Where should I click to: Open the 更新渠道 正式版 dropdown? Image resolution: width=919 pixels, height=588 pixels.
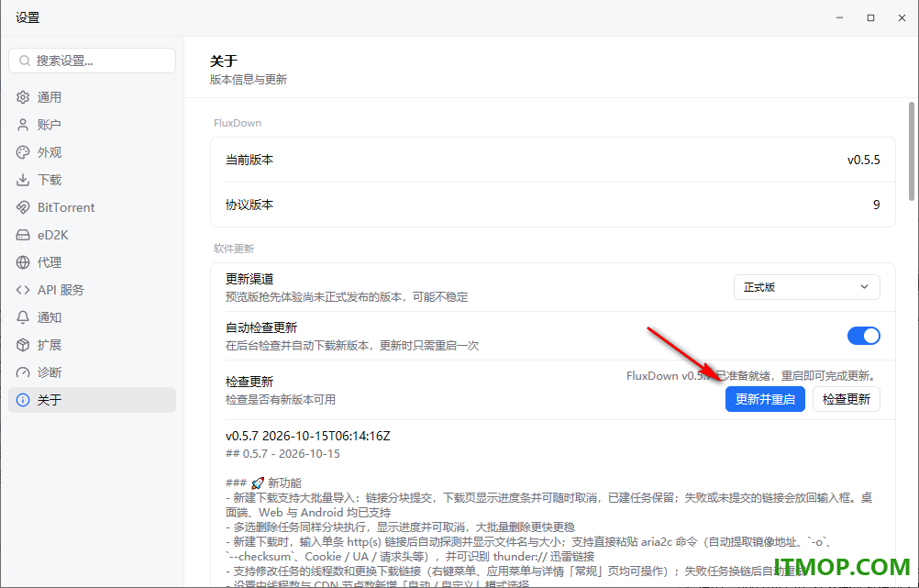[x=806, y=287]
